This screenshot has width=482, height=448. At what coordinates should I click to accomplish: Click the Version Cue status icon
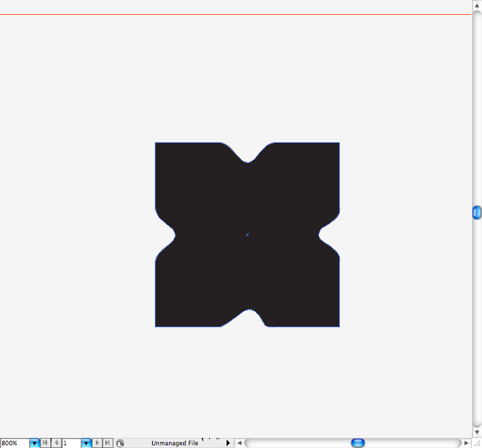pos(120,443)
